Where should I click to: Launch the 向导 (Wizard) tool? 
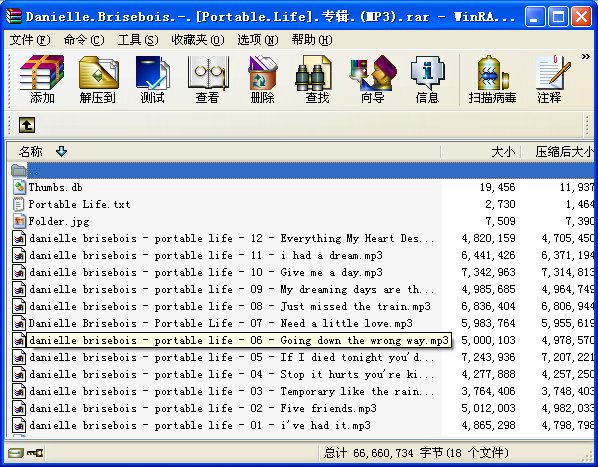coord(372,79)
